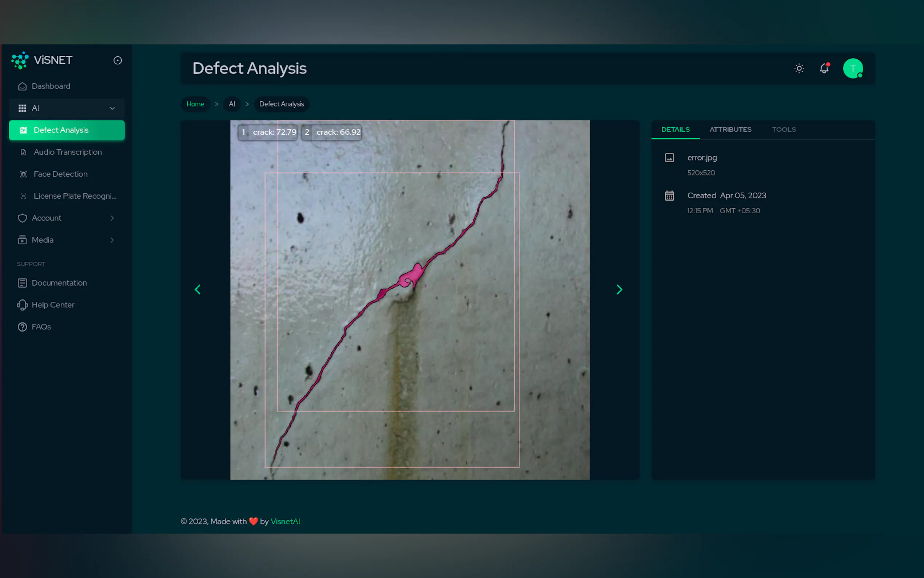The height and width of the screenshot is (578, 924).
Task: Click the ViSNET logo
Action: coord(42,60)
